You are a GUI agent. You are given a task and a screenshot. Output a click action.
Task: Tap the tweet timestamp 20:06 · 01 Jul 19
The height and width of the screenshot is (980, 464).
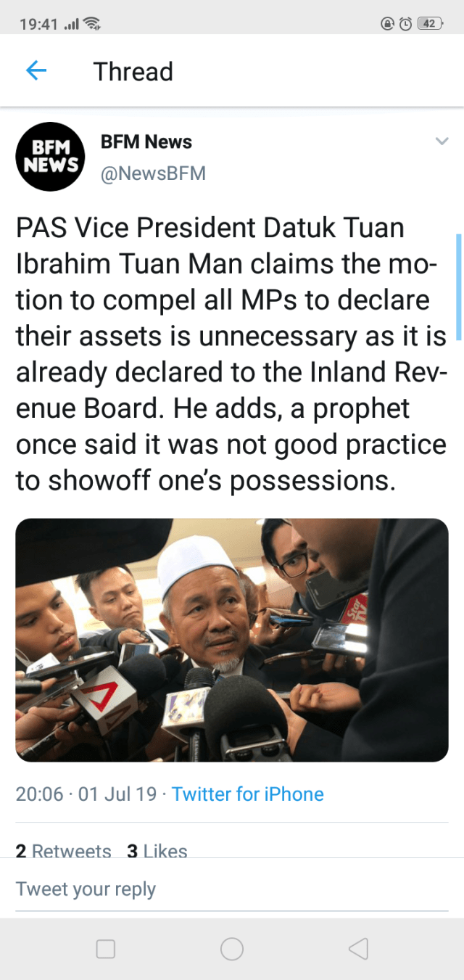[x=86, y=794]
